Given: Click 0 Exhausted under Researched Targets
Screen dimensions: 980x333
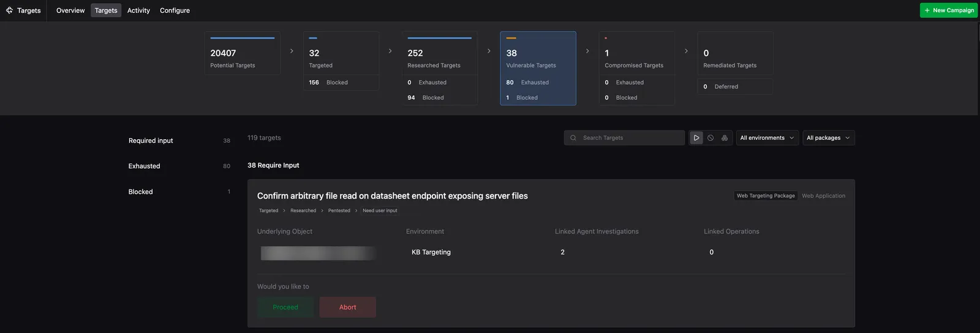Looking at the screenshot, I should click(x=440, y=82).
